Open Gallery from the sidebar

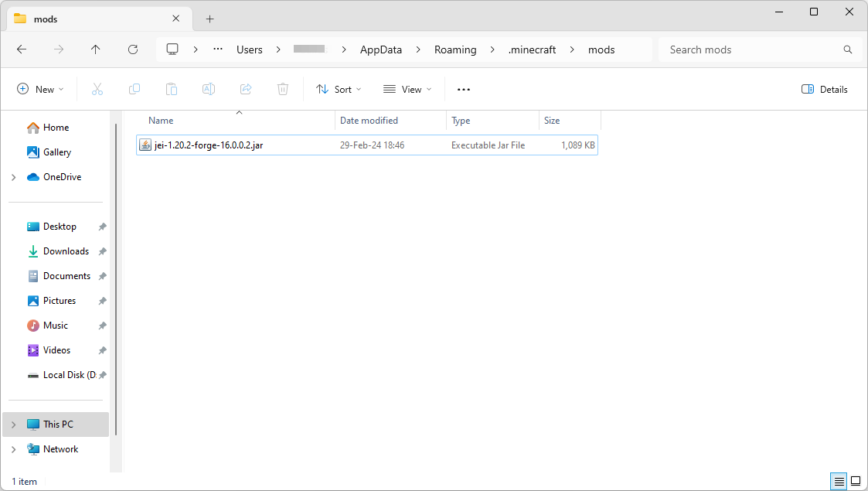(56, 152)
